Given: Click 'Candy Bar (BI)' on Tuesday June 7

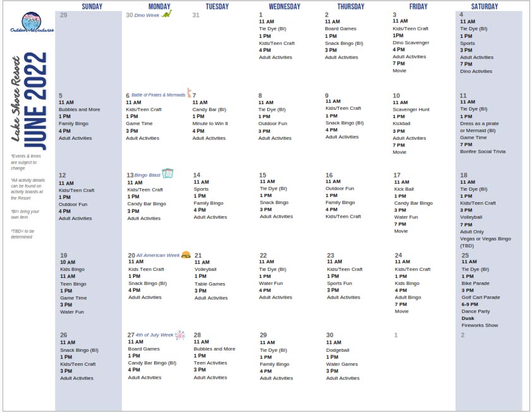Looking at the screenshot, I should point(209,109).
